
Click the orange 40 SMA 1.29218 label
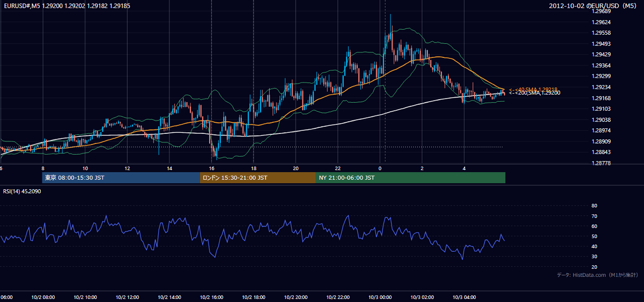(533, 89)
